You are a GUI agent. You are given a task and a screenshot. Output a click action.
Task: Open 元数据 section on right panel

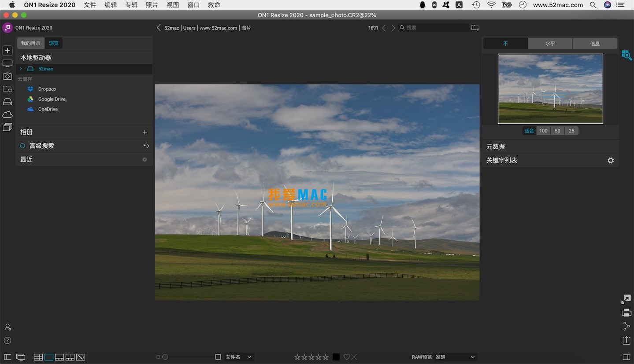[x=495, y=147]
